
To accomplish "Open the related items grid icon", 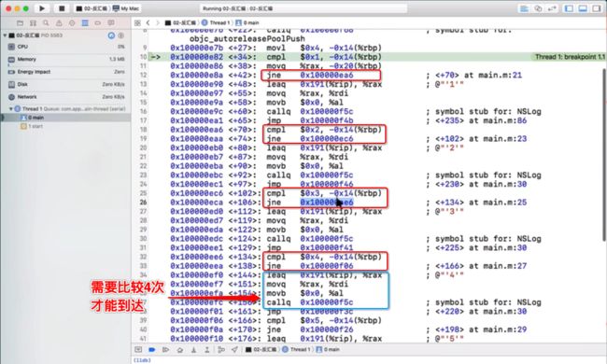I will (x=137, y=22).
